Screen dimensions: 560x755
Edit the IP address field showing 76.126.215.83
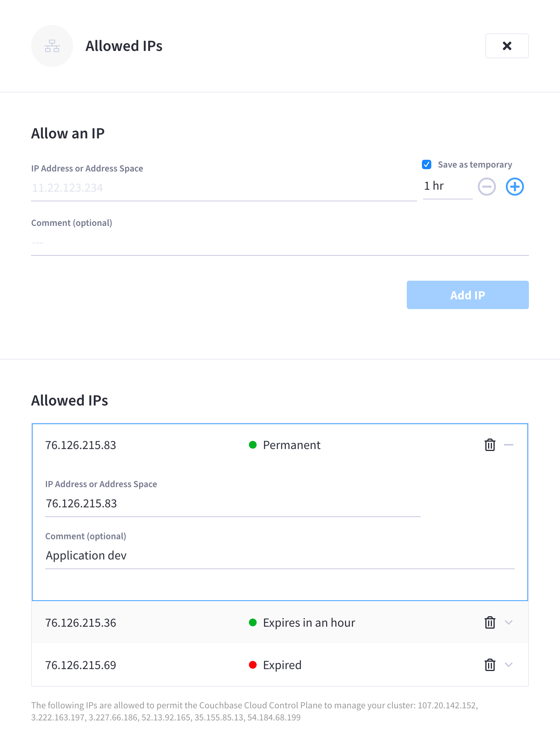(233, 504)
